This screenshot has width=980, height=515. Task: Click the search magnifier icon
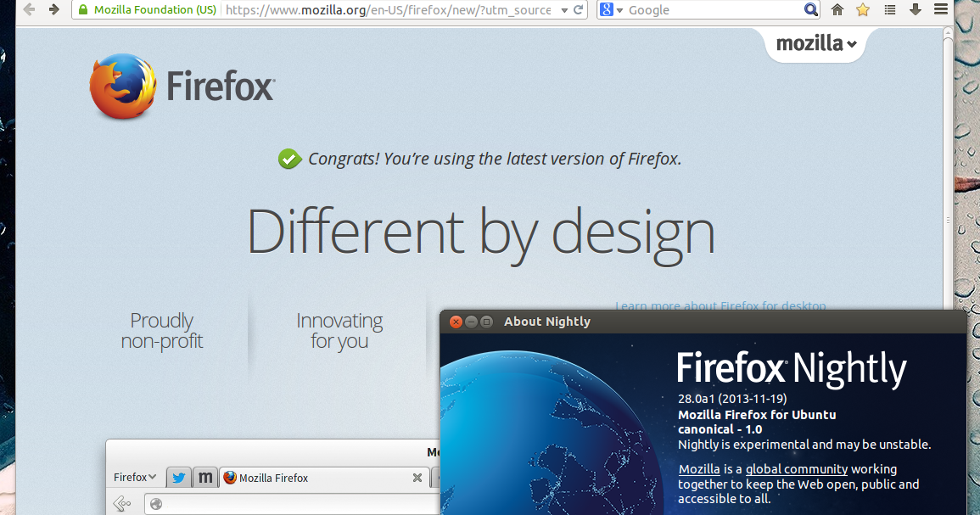click(810, 9)
